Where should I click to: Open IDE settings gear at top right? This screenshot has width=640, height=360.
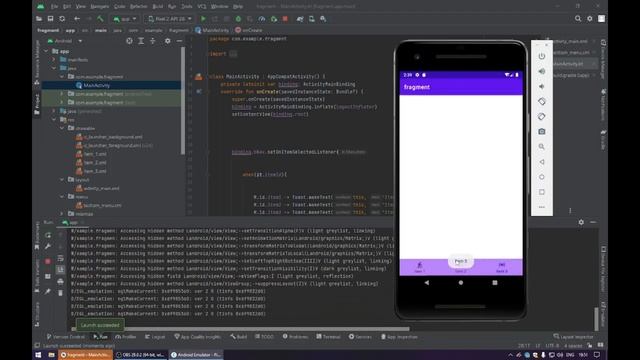[589, 19]
